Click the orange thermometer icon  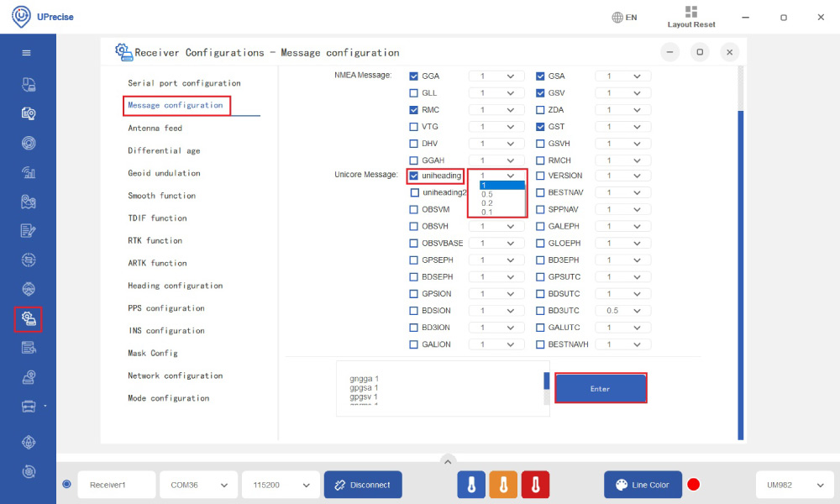(503, 485)
